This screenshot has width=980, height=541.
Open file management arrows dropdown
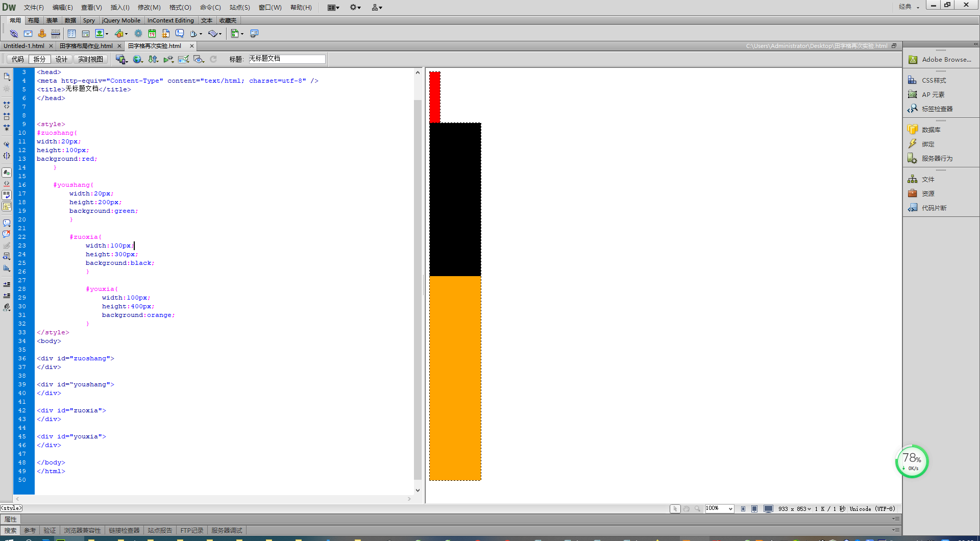tap(153, 59)
